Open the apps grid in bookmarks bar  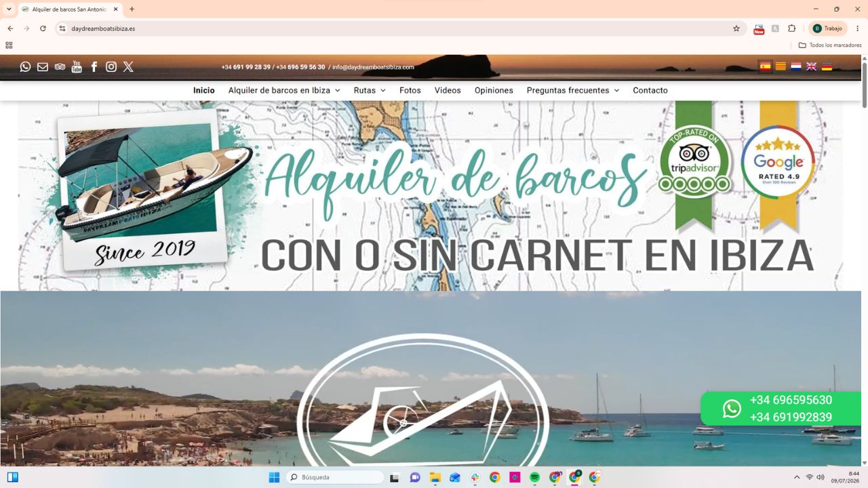pos(9,45)
